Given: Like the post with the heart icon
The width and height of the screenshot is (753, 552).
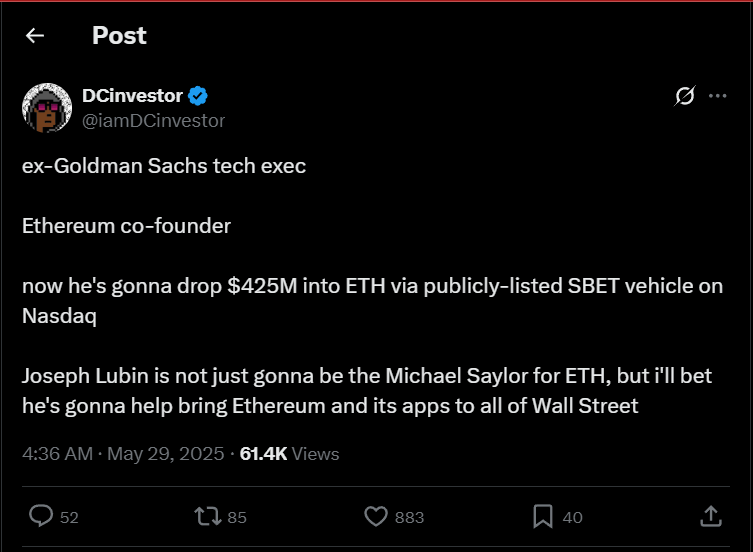Looking at the screenshot, I should click(x=375, y=516).
